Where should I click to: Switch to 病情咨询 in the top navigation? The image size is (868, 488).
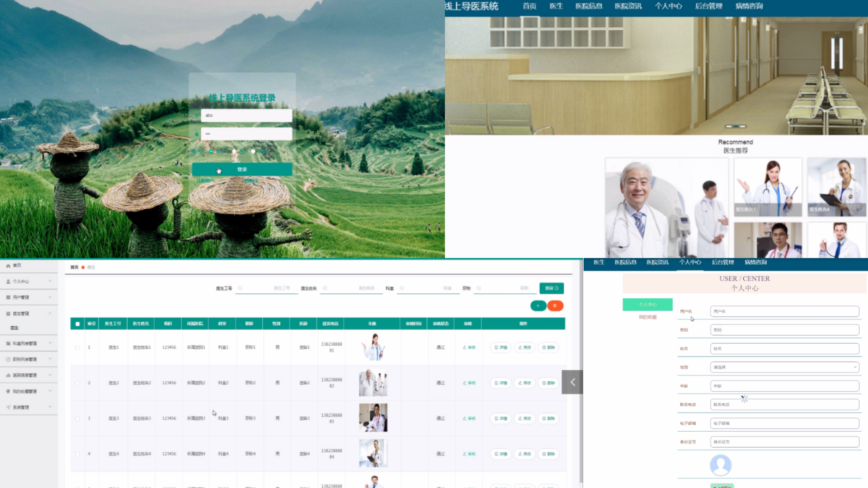coord(749,6)
